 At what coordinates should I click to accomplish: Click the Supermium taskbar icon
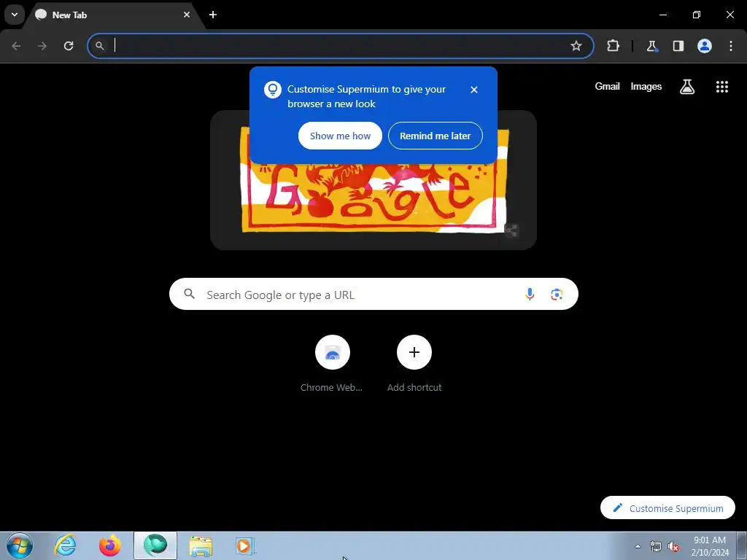(x=155, y=545)
